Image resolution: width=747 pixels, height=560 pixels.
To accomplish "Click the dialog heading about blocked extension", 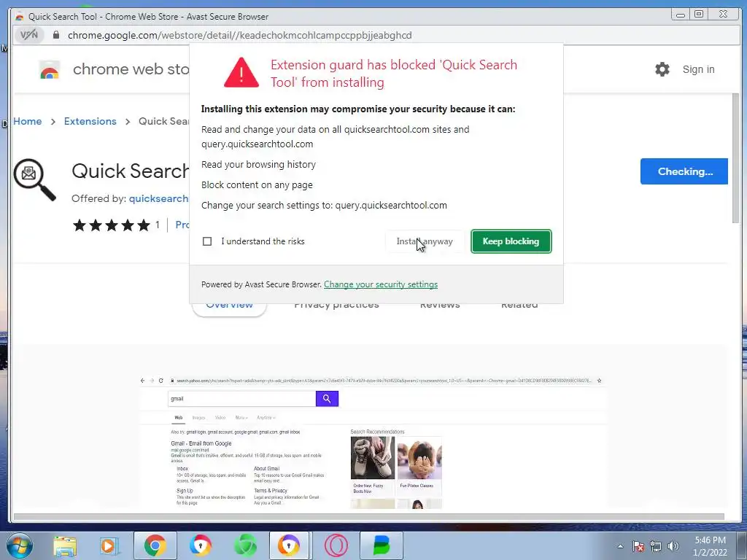I will [x=394, y=74].
